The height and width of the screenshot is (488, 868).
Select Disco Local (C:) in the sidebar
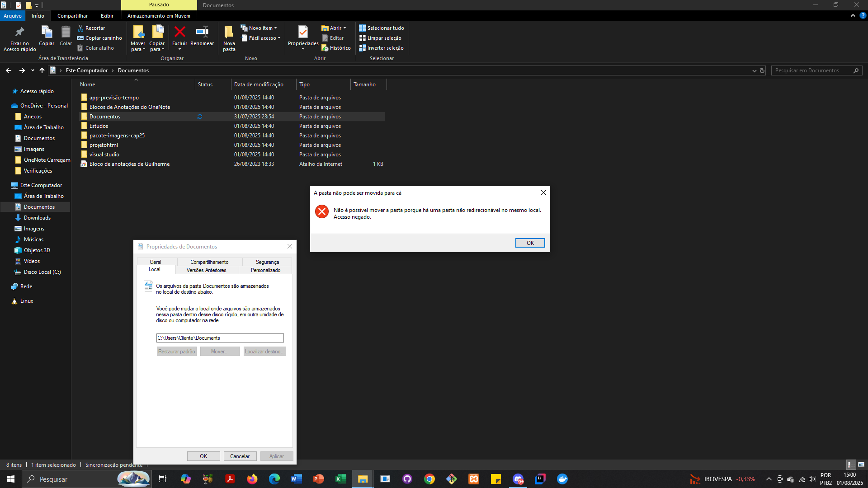pyautogui.click(x=42, y=272)
